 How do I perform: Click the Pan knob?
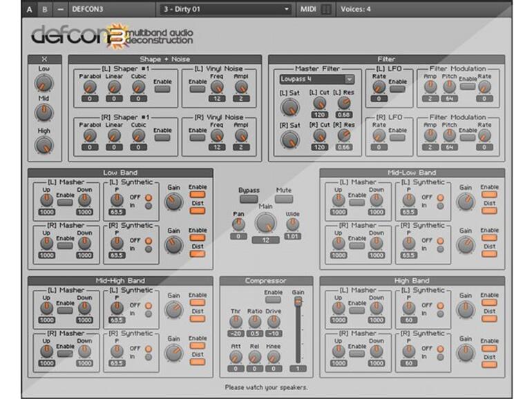point(238,224)
